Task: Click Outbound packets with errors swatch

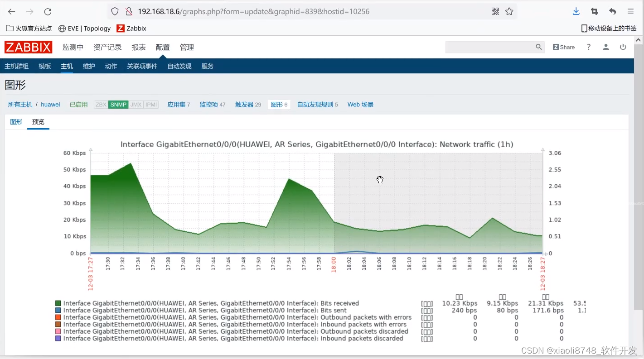Action: tap(58, 317)
